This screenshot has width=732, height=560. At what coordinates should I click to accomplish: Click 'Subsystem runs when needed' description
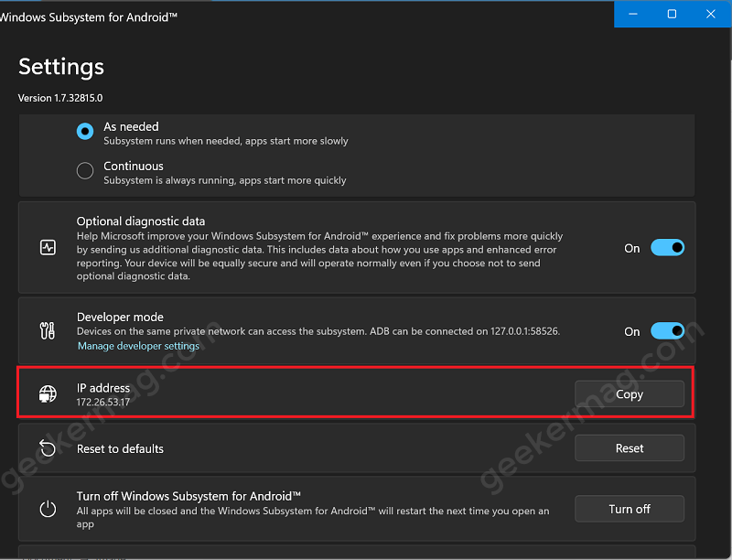(x=226, y=141)
